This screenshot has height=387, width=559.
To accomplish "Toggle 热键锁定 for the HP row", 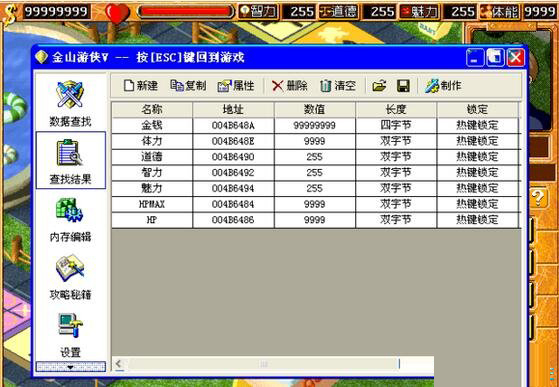I will pos(477,220).
